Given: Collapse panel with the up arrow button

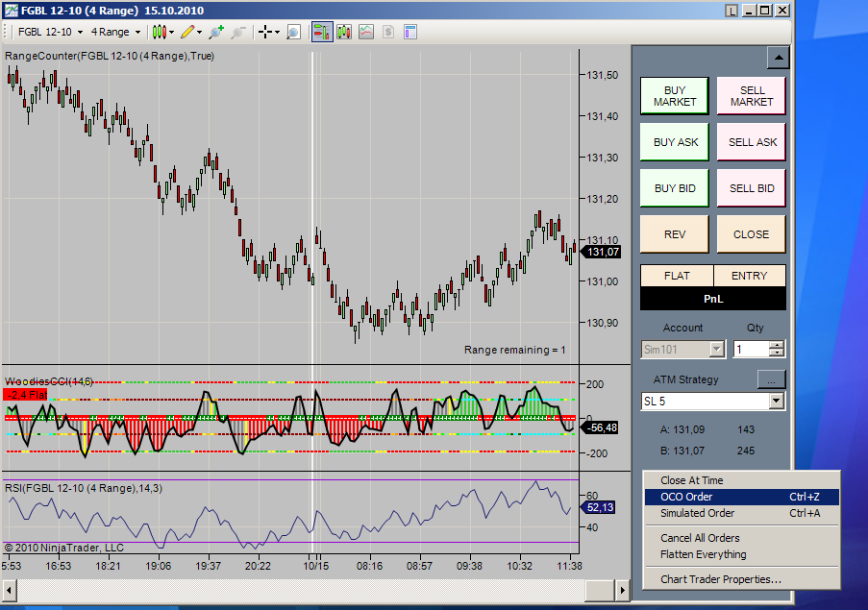Looking at the screenshot, I should pyautogui.click(x=778, y=58).
